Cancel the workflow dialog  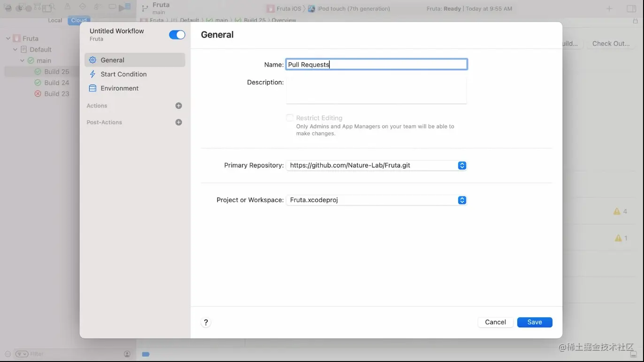pos(495,322)
